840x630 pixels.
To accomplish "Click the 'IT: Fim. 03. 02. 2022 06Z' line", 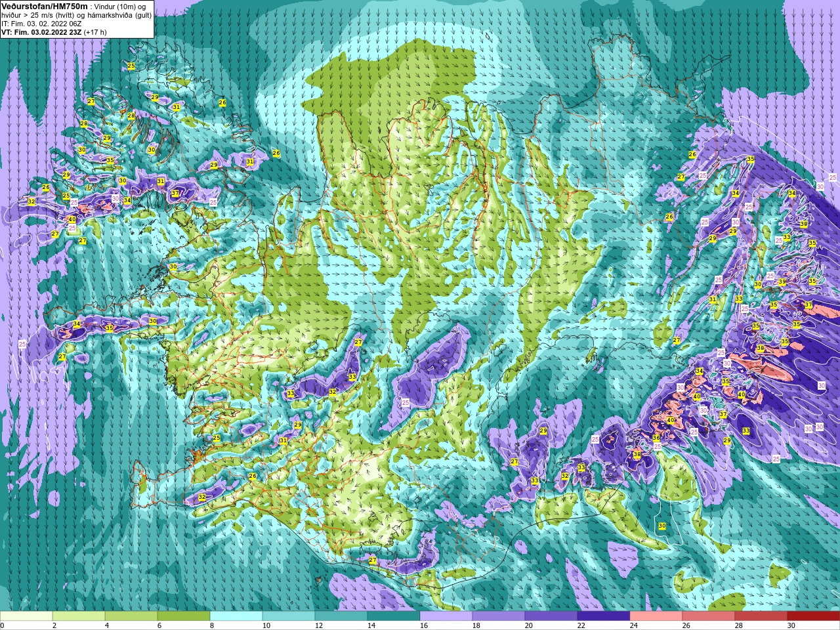I will 41,23.
